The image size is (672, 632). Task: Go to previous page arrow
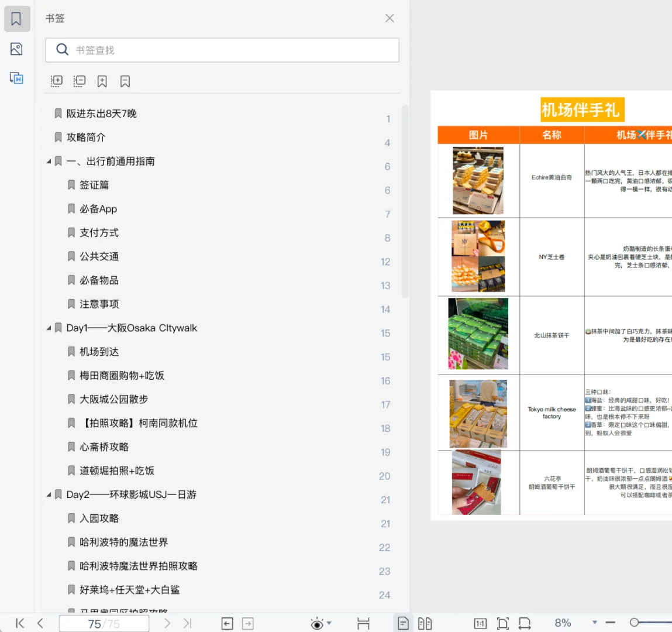40,623
